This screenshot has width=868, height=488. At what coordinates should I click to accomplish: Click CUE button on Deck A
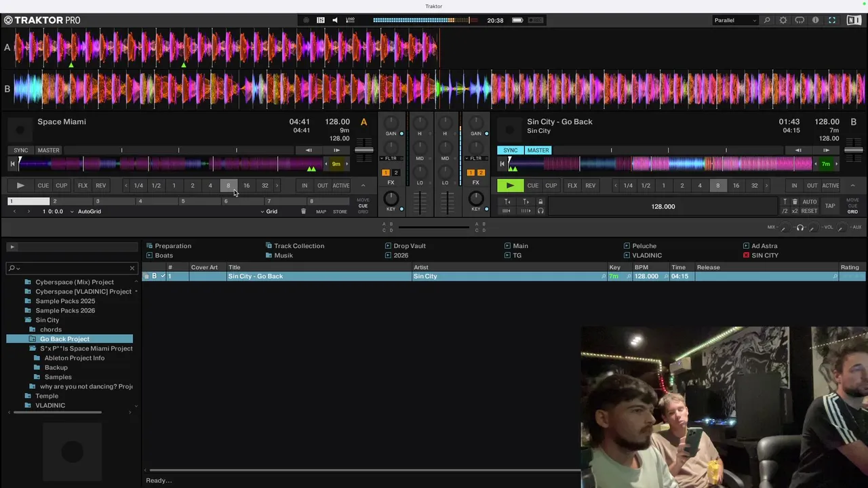(43, 186)
